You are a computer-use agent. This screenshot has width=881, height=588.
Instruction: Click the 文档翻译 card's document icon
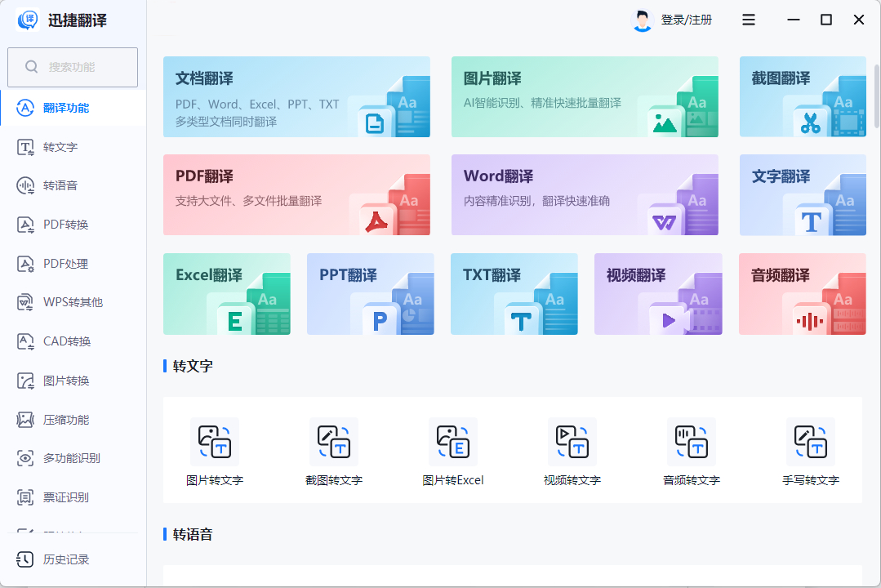(x=374, y=123)
